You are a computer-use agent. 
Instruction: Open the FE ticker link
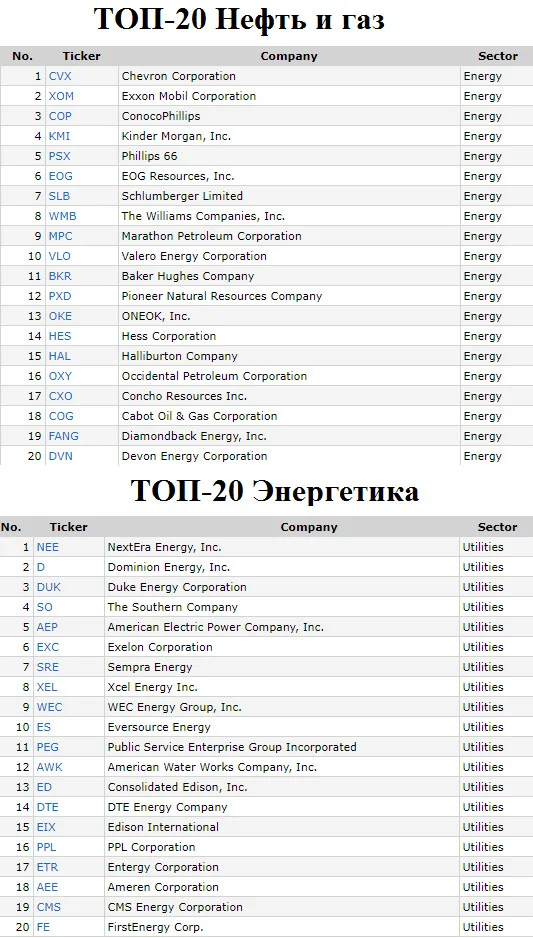(x=43, y=927)
